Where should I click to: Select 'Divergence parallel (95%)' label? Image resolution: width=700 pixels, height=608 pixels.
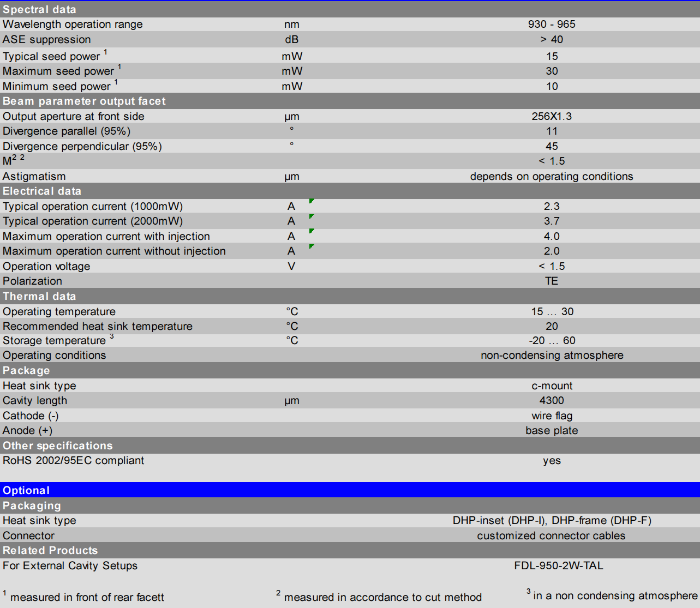coord(67,131)
